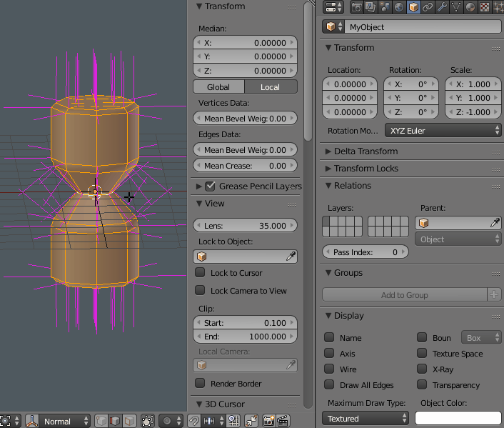Open the Render Layers properties tab
The width and height of the screenshot is (504, 428).
[x=371, y=7]
